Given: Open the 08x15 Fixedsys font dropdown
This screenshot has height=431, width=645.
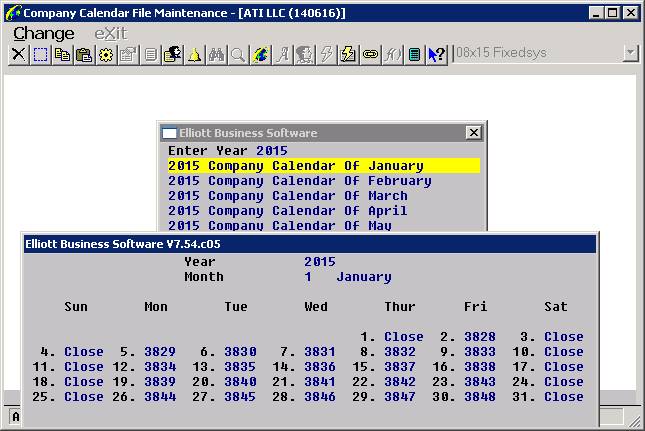Looking at the screenshot, I should pyautogui.click(x=630, y=53).
